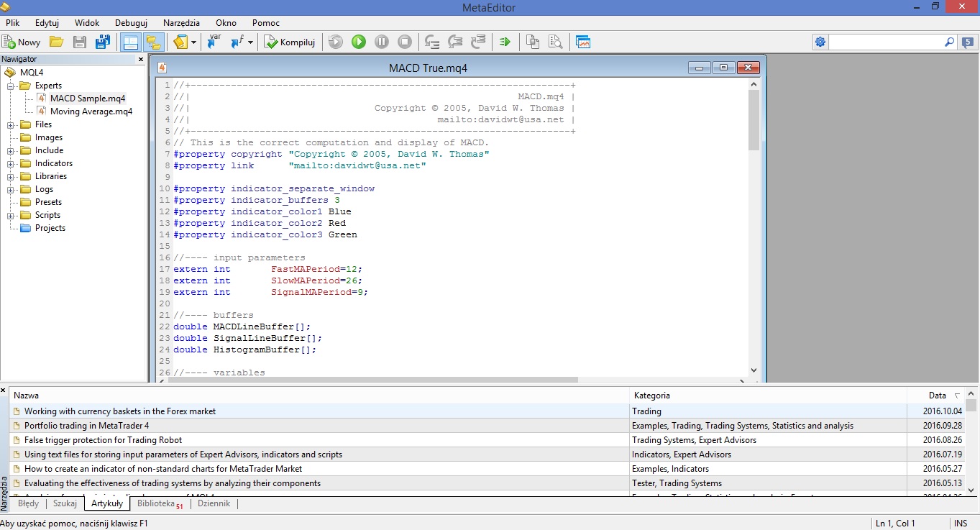Click the green arrow breakpoint icon
The width and height of the screenshot is (980, 530).
(505, 42)
